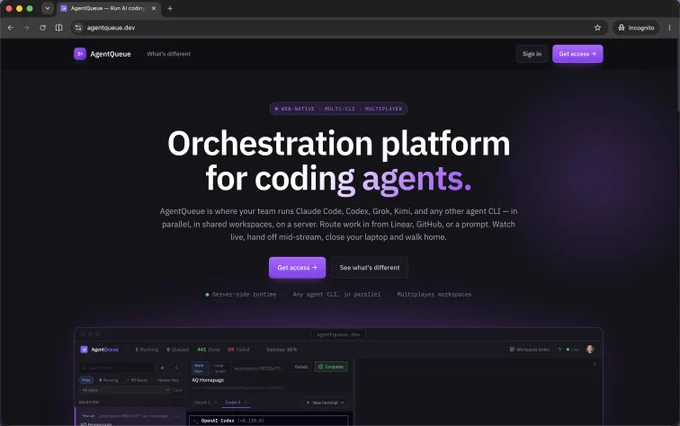The width and height of the screenshot is (680, 426).
Task: Click the Incognito indicator
Action: (636, 28)
